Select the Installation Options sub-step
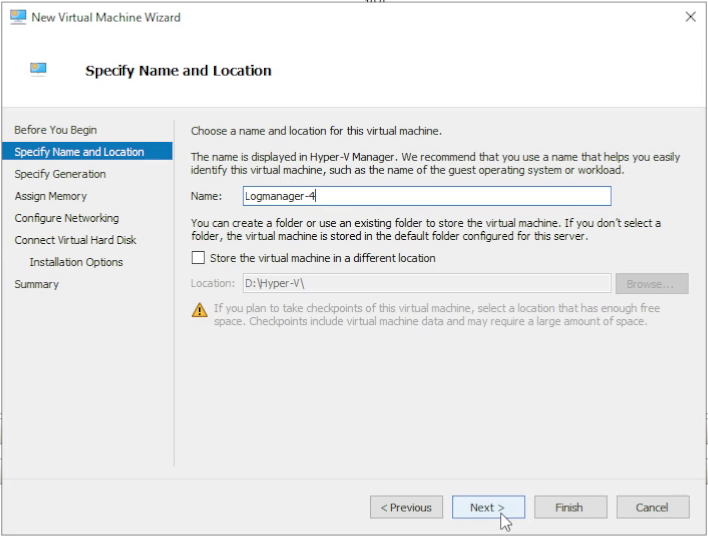Image resolution: width=708 pixels, height=536 pixels. pos(76,262)
